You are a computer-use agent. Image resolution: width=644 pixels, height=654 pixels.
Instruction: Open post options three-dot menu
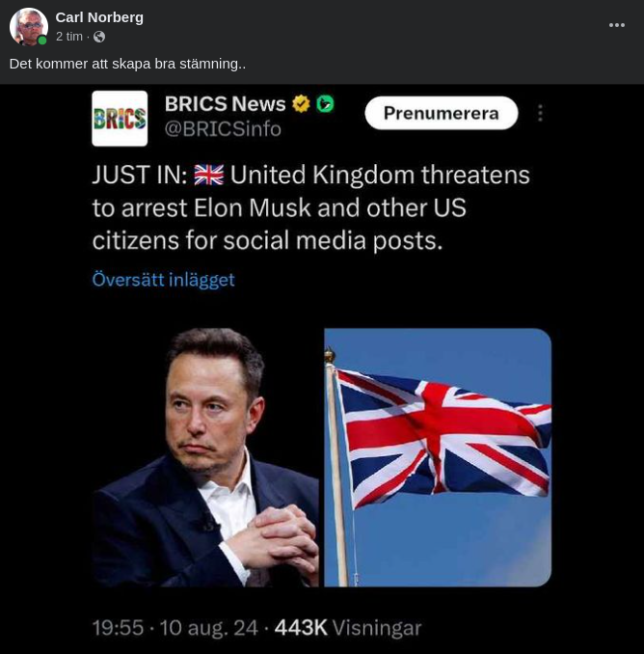(x=617, y=25)
